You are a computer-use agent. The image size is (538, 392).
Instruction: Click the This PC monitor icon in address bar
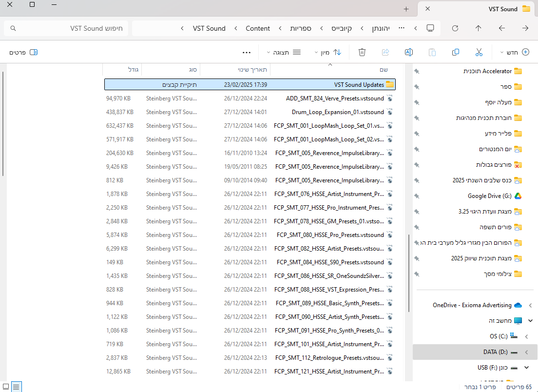point(430,28)
